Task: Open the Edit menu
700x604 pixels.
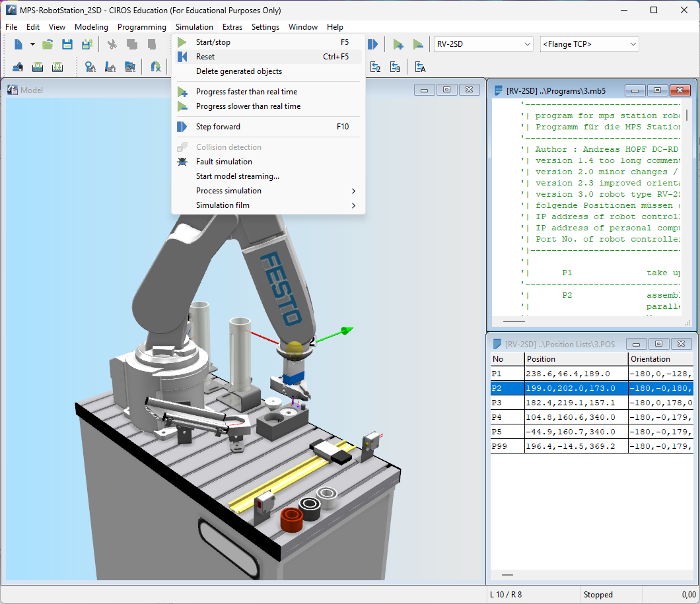Action: coord(32,27)
